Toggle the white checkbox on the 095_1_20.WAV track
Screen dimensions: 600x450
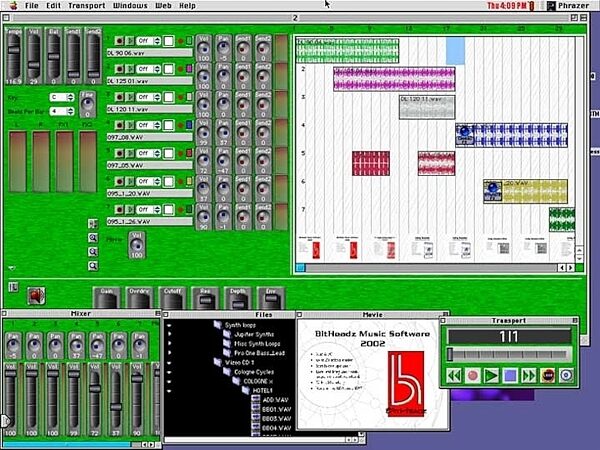click(x=168, y=181)
